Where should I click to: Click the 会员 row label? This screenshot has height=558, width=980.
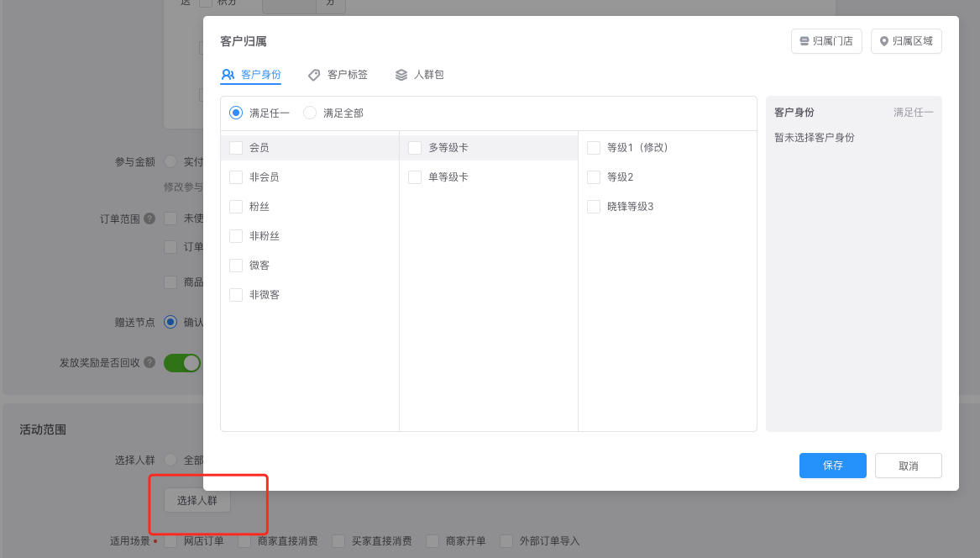[x=259, y=148]
